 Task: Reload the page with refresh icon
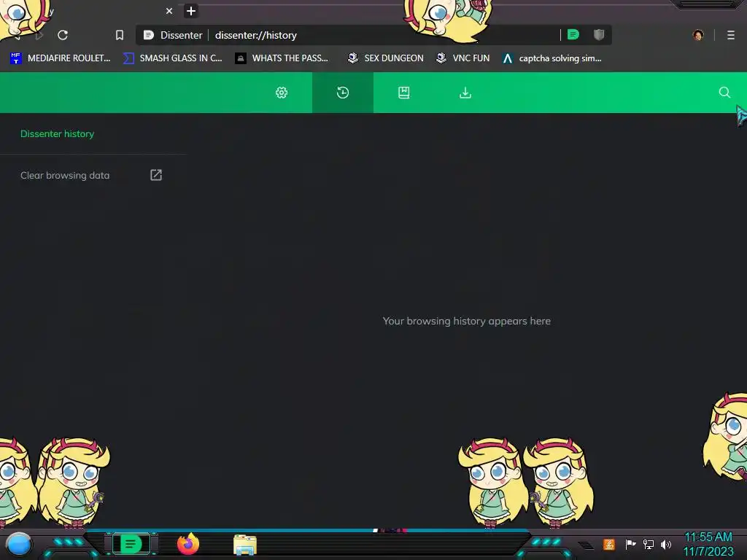(63, 35)
